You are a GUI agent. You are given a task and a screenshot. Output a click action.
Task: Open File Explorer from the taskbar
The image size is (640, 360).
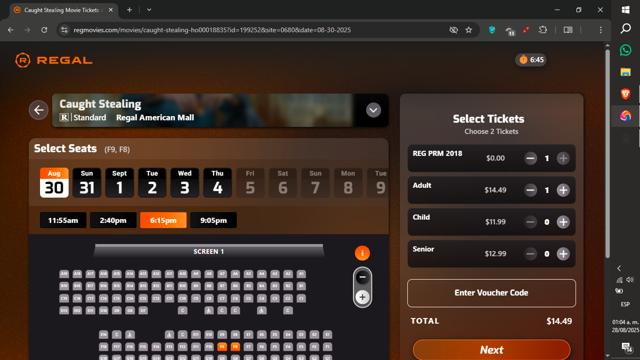[625, 72]
